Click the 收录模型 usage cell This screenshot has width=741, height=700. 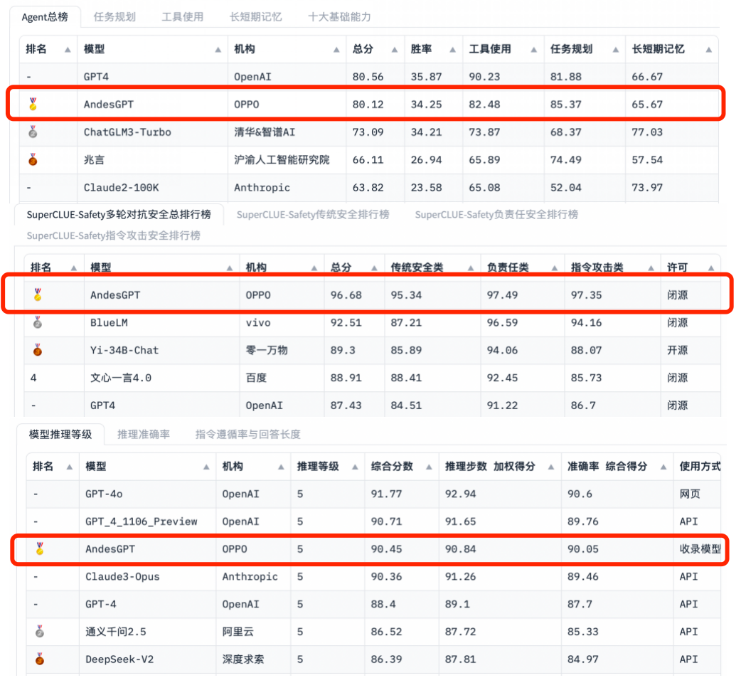(700, 548)
